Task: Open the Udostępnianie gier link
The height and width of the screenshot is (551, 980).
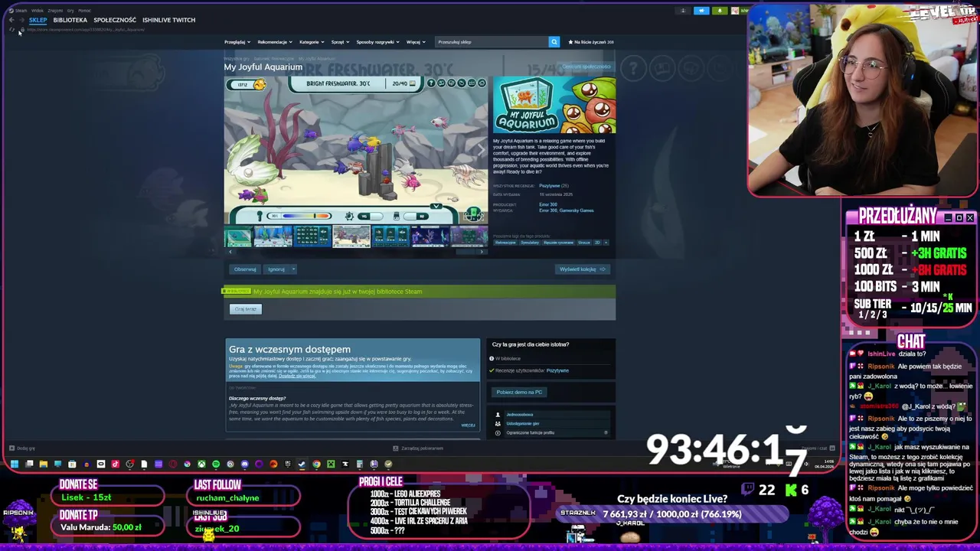Action: [x=523, y=423]
